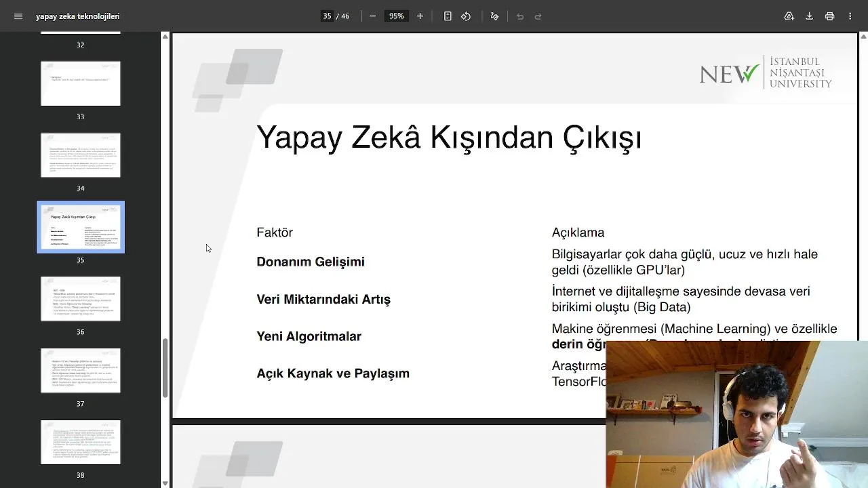The width and height of the screenshot is (868, 488).
Task: Open the page 33 thumbnail
Action: click(81, 83)
